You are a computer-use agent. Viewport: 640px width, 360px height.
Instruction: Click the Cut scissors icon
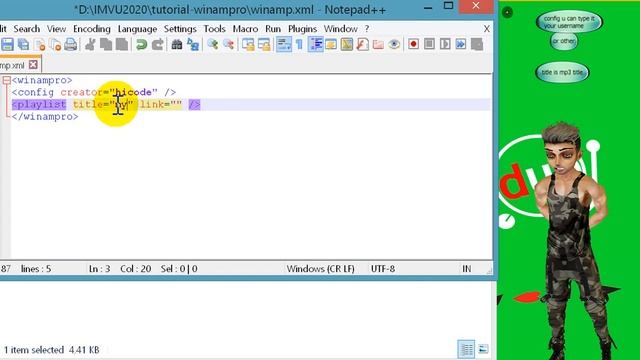pos(90,44)
